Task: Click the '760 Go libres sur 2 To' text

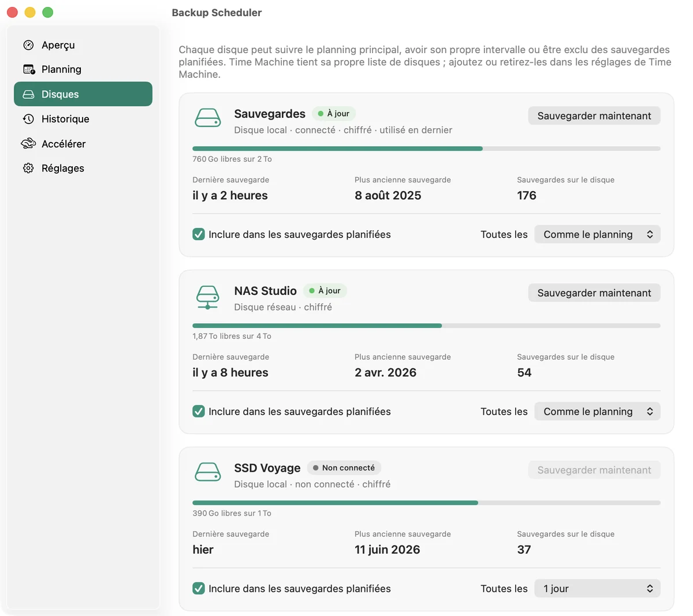Action: [x=232, y=159]
